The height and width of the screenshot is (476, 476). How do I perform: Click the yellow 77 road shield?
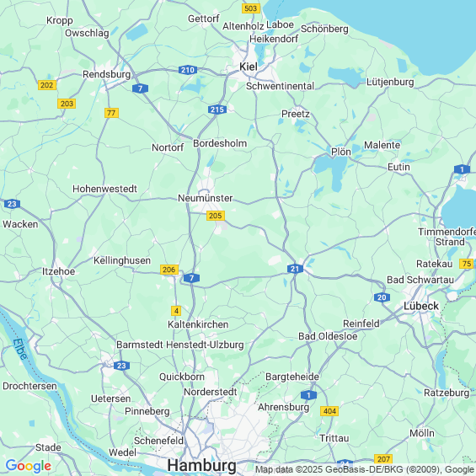(x=111, y=113)
